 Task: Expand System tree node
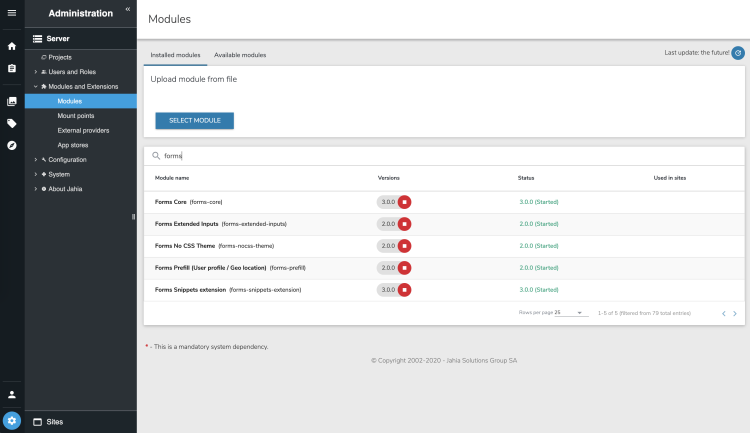click(x=35, y=175)
